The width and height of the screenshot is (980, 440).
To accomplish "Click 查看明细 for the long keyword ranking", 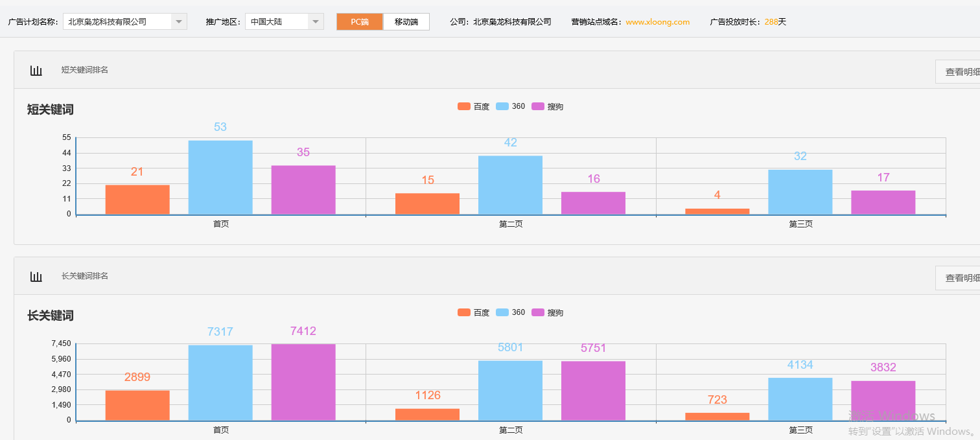I will [962, 277].
